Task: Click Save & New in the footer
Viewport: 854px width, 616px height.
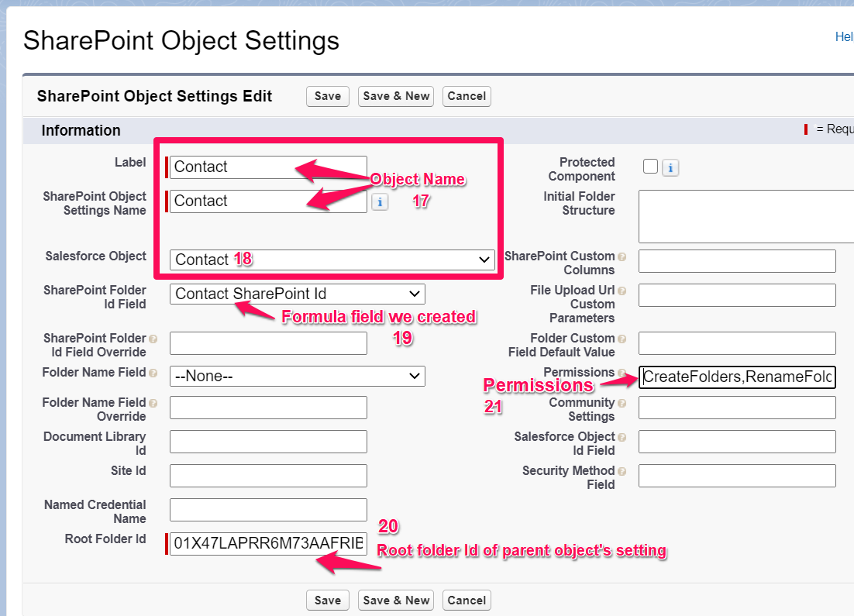Action: pyautogui.click(x=396, y=601)
